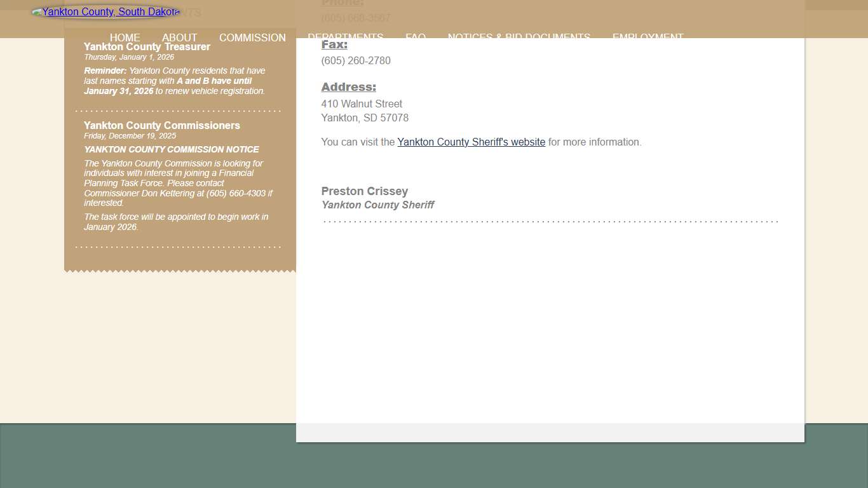This screenshot has width=868, height=488.
Task: Click the FAQ navigation item
Action: point(416,37)
